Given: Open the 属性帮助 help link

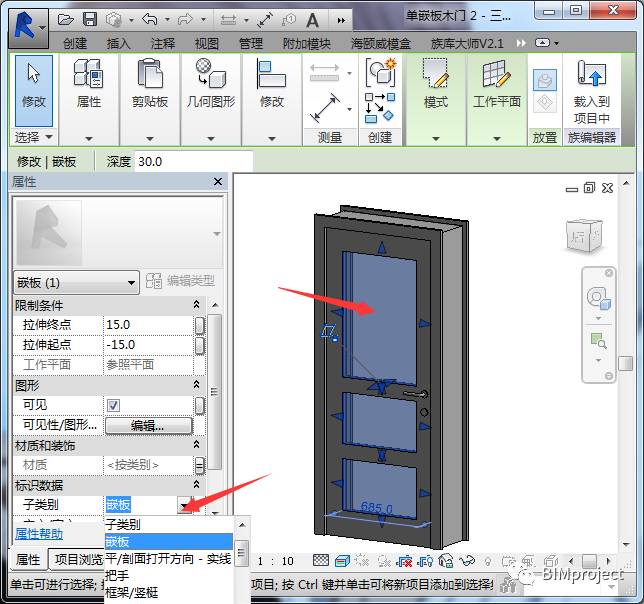Looking at the screenshot, I should tap(39, 534).
